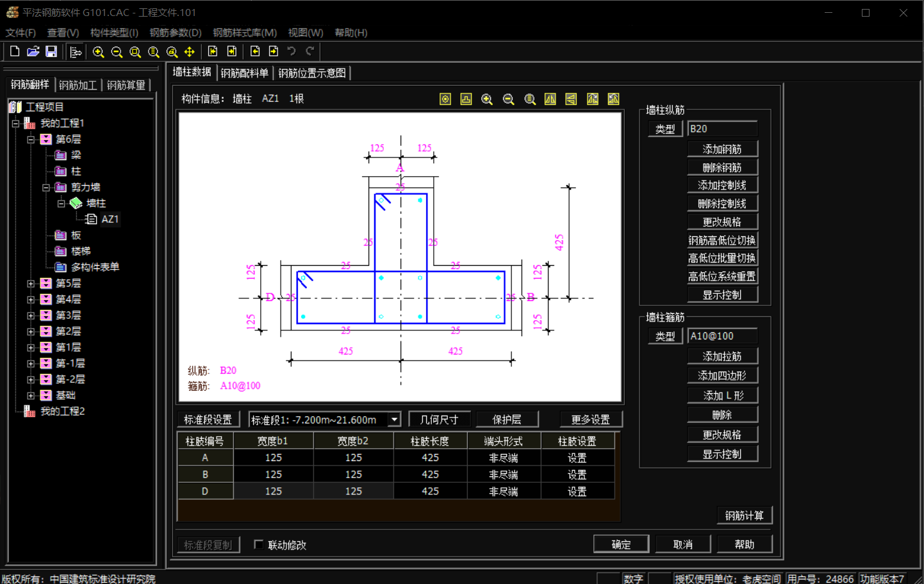924x584 pixels.
Task: Select the AZ1 item in project tree
Action: [110, 219]
